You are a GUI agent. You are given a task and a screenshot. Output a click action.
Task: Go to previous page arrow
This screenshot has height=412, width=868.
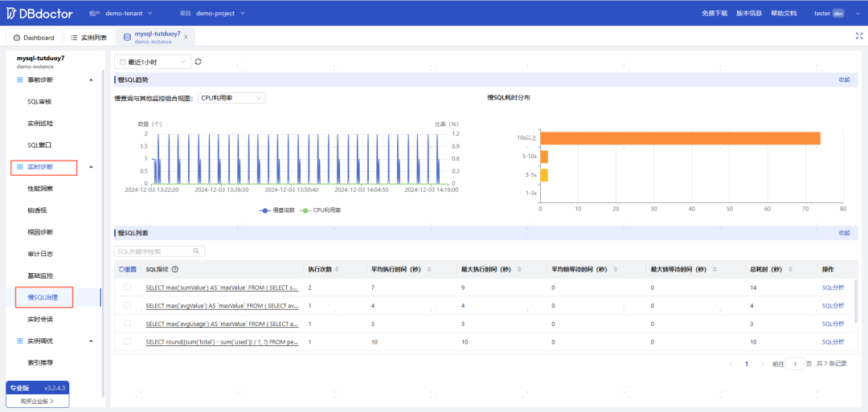coord(731,364)
